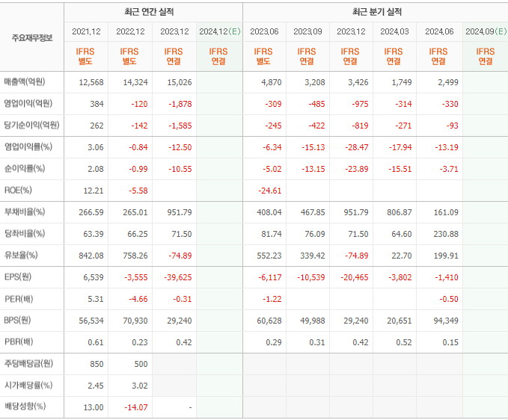Click the 22.70 reserve ratio value

tap(402, 256)
